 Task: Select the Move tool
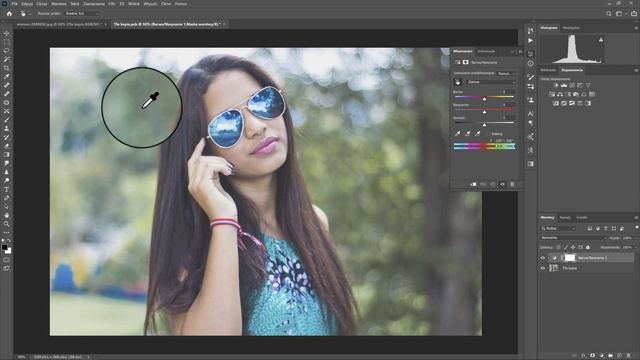[7, 33]
